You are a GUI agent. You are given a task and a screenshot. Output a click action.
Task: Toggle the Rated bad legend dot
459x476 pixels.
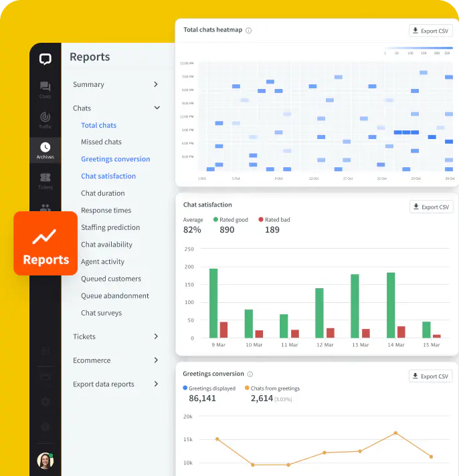pos(261,219)
